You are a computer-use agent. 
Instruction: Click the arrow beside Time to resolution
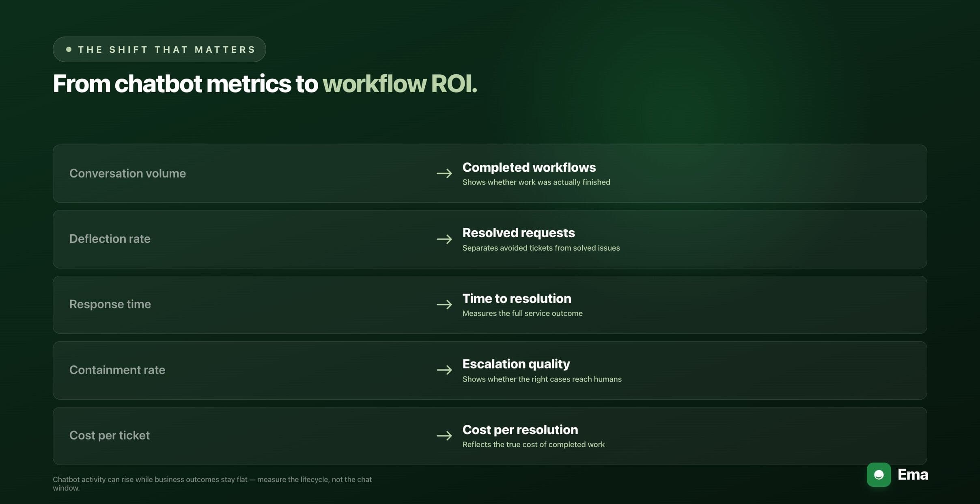click(x=444, y=304)
